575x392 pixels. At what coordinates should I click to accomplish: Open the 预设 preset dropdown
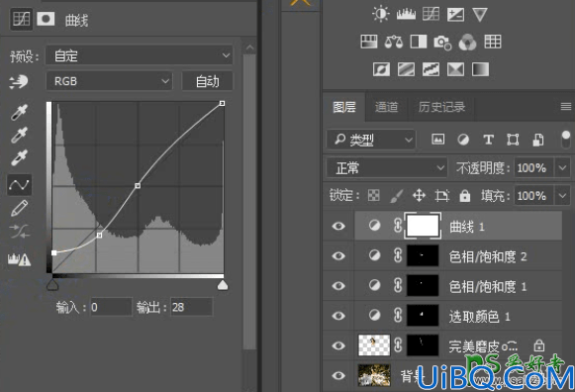139,55
